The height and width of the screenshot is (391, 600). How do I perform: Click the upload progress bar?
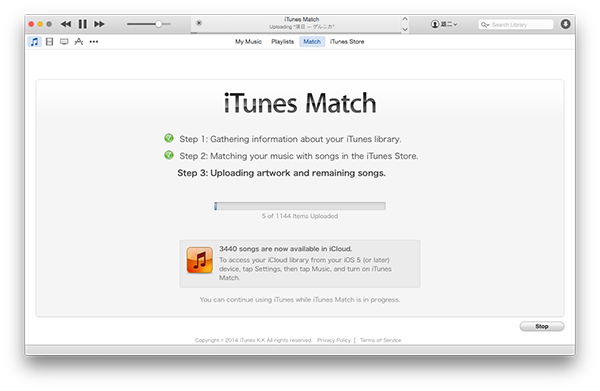[300, 206]
